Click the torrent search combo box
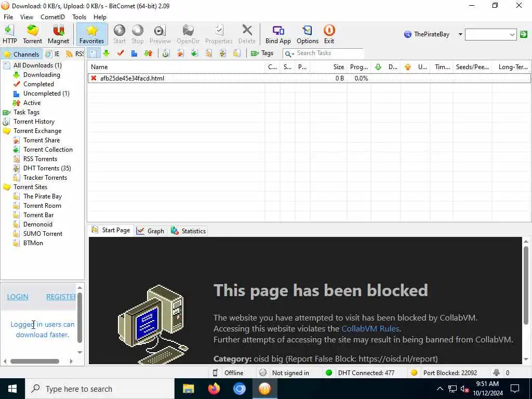This screenshot has height=399, width=532. pos(490,34)
